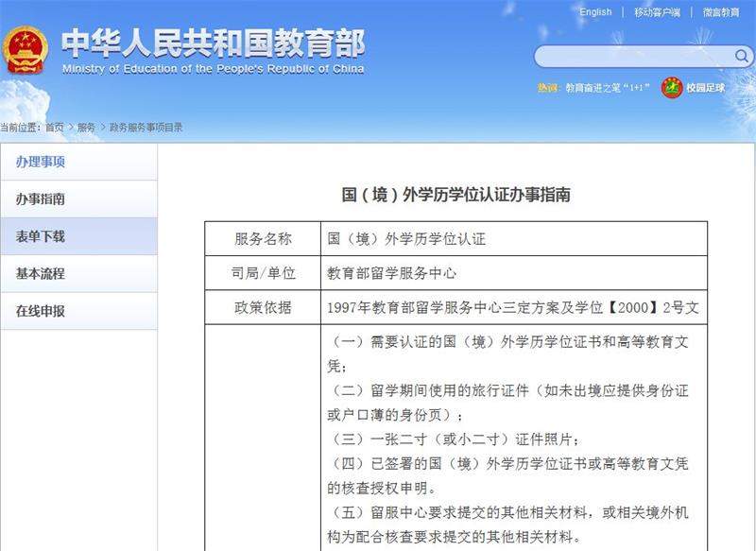Click the national emblem logo
Screen dimensions: 756x551
point(26,50)
